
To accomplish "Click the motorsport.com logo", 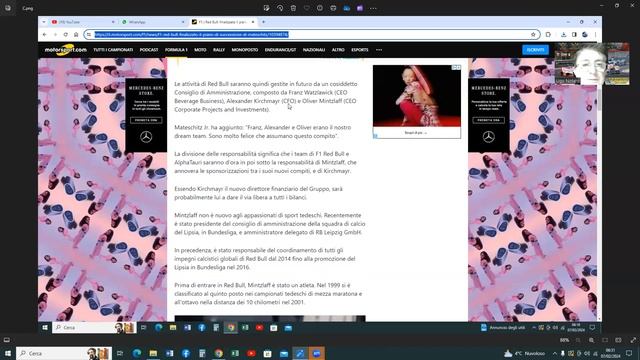I will click(65, 50).
